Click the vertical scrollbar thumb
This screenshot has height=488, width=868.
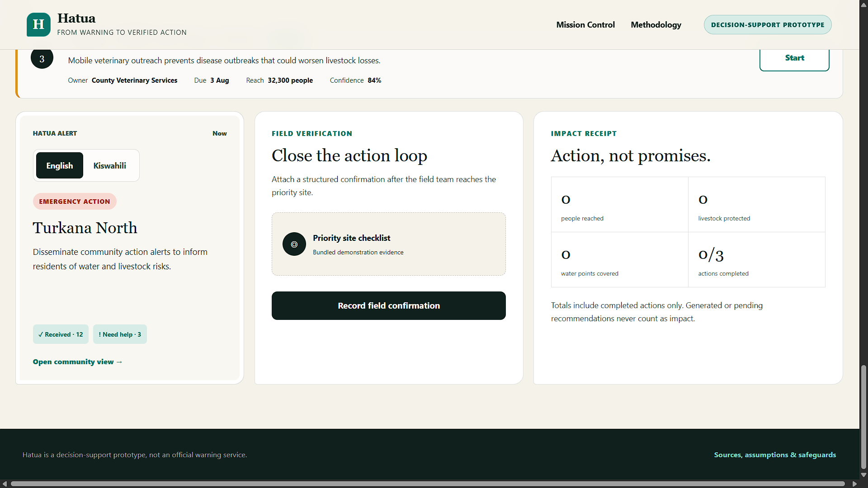[863, 417]
